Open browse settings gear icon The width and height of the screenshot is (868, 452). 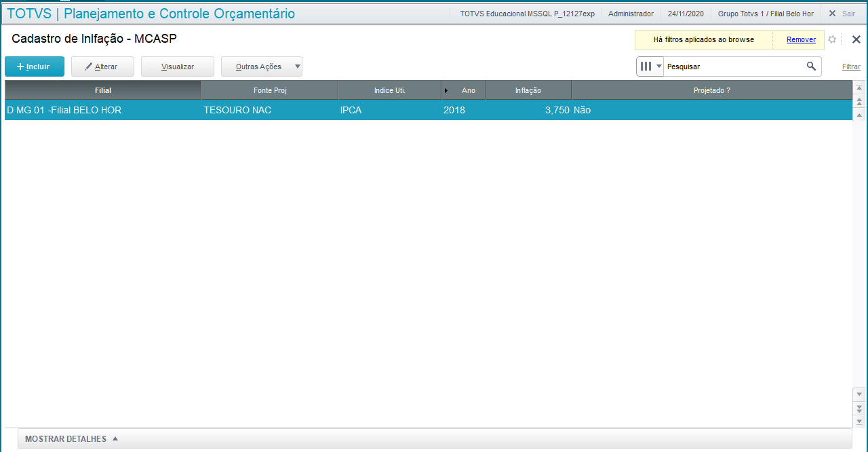[832, 39]
